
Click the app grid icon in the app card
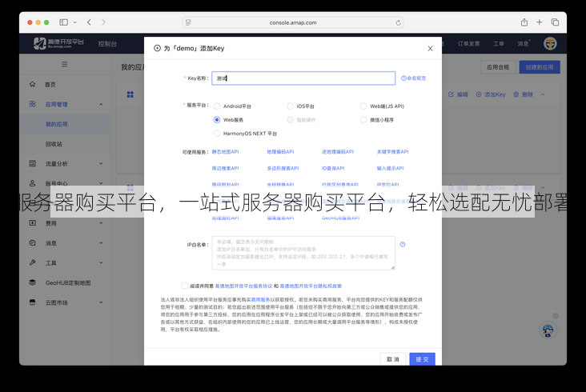tap(130, 94)
